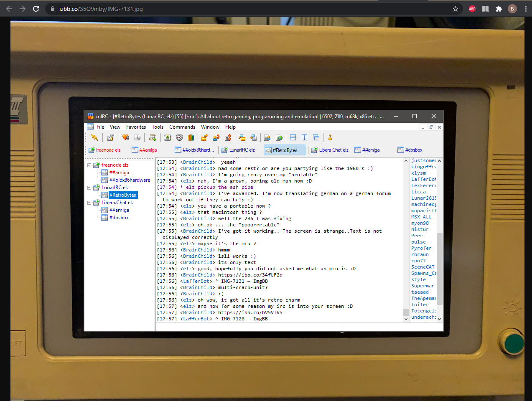
Task: Tile windows vertically via toolbar icon
Action: pyautogui.click(x=305, y=137)
